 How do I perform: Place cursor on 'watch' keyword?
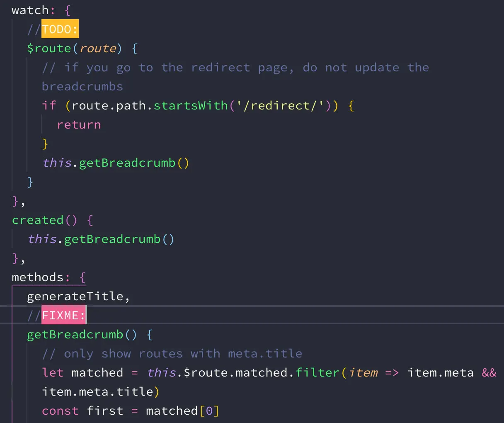coord(30,10)
